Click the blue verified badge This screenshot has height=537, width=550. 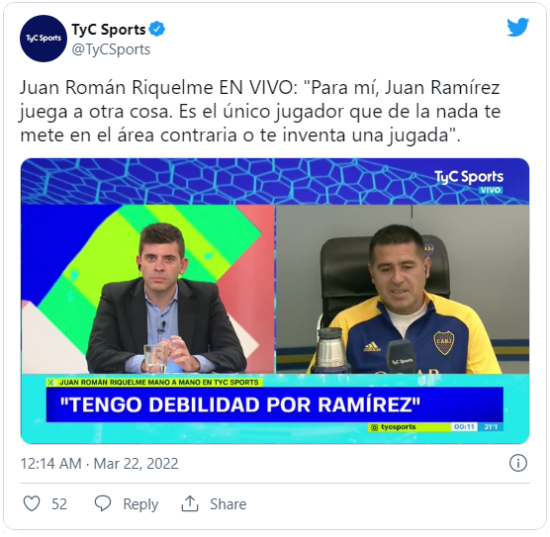157,29
